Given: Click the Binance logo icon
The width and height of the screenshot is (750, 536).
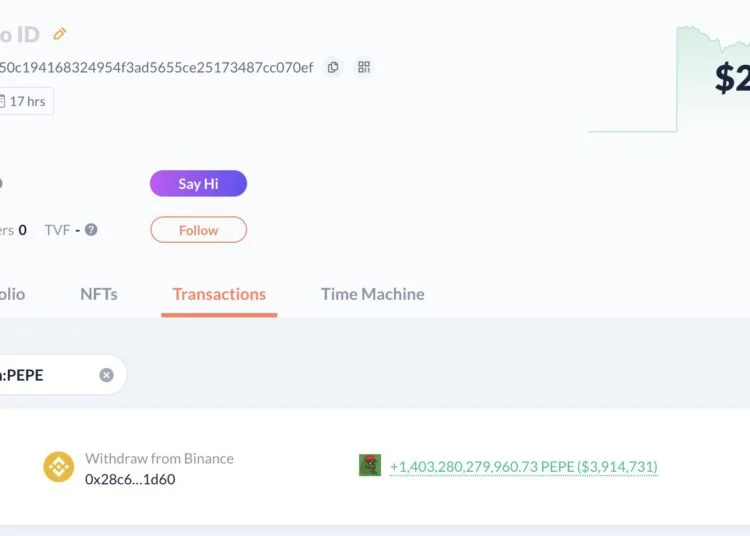Looking at the screenshot, I should point(59,467).
